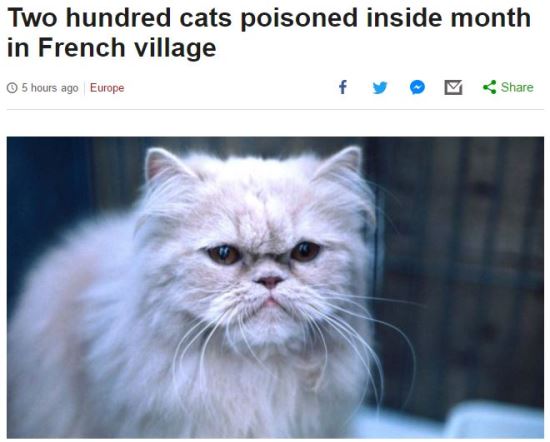Click the cat's long white whiskers
This screenshot has height=442, width=550.
pos(365,337)
